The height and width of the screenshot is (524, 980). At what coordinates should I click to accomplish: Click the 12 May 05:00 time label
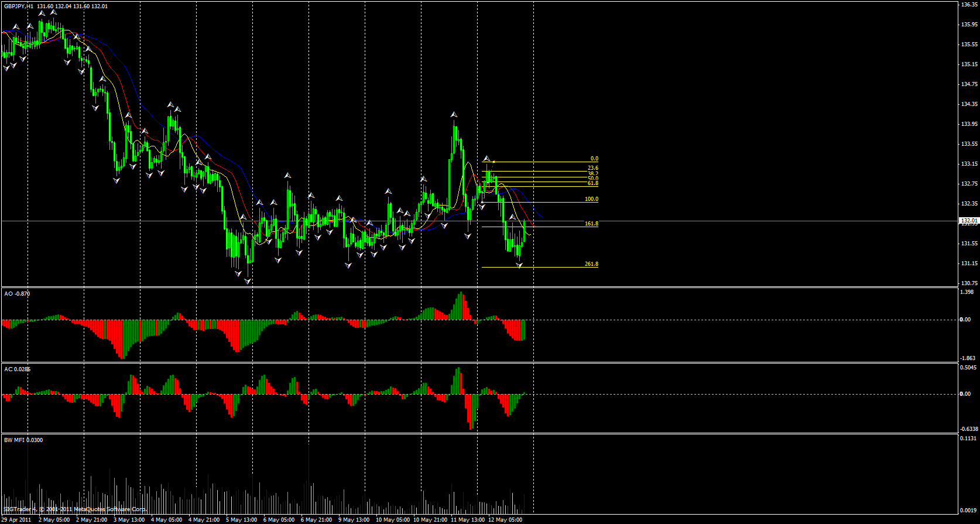(505, 519)
